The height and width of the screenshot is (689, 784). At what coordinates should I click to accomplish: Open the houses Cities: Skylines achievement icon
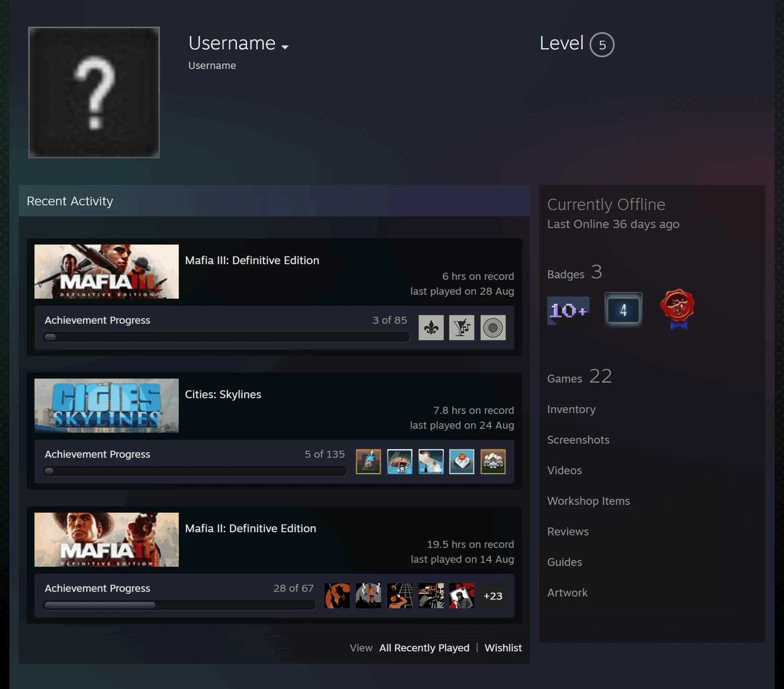click(493, 462)
